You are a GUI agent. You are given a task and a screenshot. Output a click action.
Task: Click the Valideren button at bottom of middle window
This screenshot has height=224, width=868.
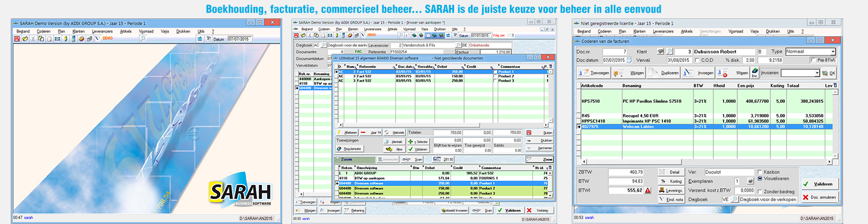tap(511, 210)
